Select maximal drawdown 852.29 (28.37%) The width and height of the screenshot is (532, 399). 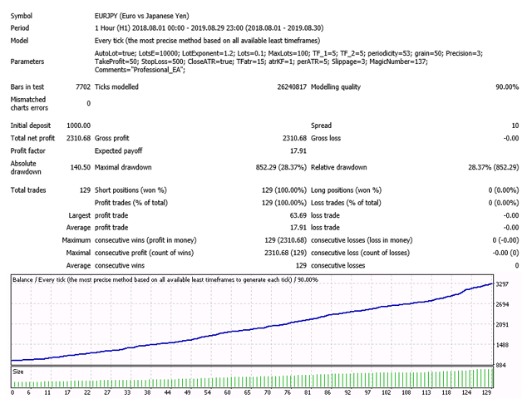pyautogui.click(x=281, y=167)
